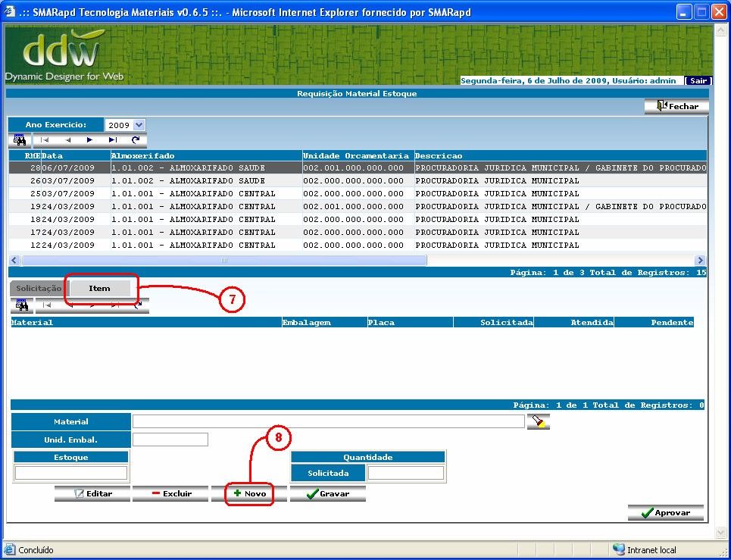Screen dimensions: 731x560
Task: Close the Internet Explorer window
Action: [x=719, y=12]
